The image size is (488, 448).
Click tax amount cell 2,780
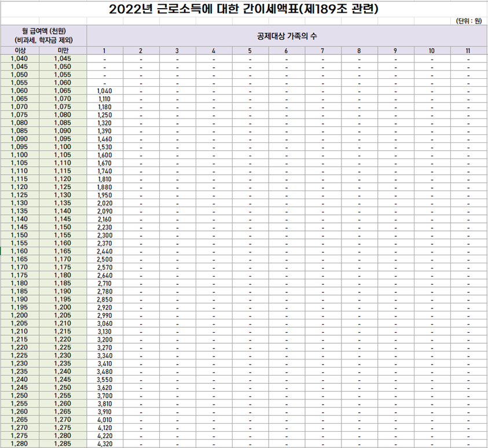[x=105, y=292]
